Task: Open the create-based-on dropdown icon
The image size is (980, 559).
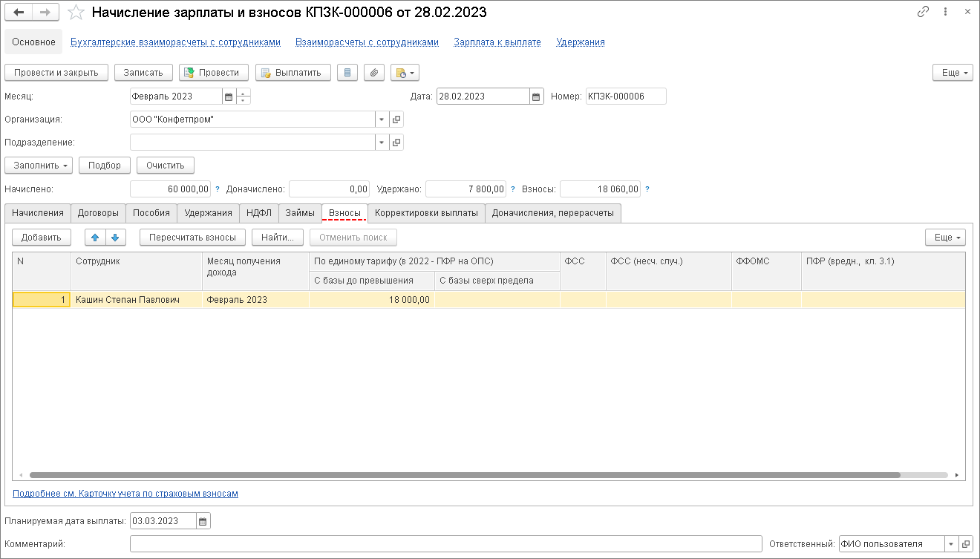Action: pos(405,72)
